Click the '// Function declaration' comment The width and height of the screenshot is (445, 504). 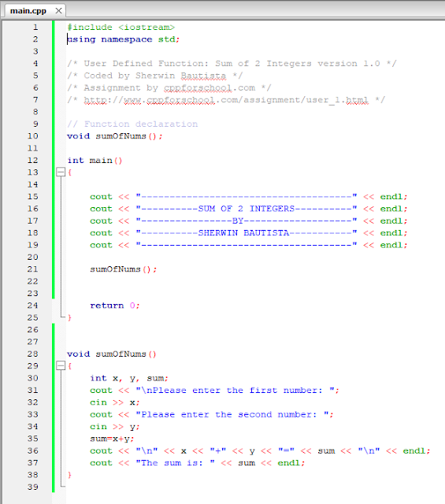click(x=132, y=124)
